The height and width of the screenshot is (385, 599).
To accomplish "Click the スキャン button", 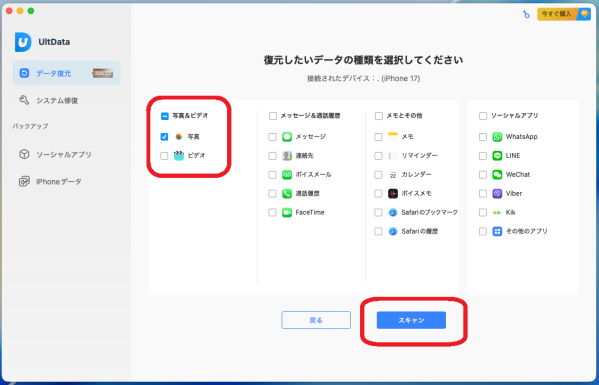I will click(x=411, y=320).
